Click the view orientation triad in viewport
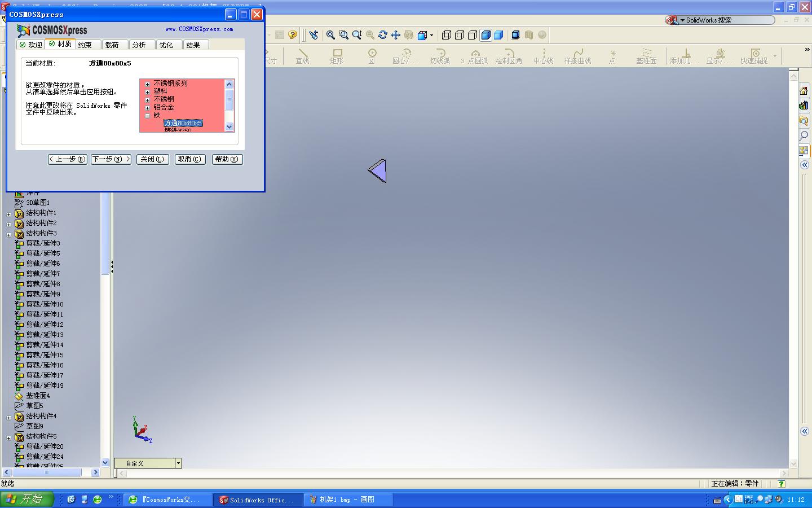 pyautogui.click(x=142, y=430)
